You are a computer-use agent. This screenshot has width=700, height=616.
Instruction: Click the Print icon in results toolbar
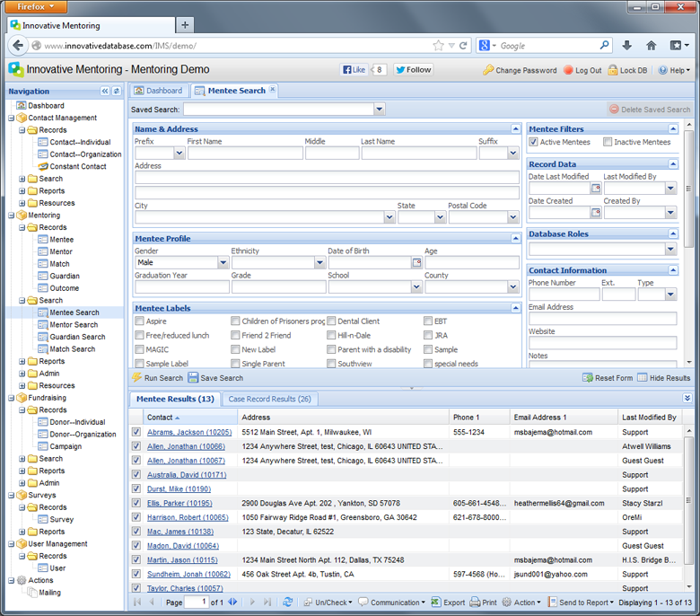coord(475,603)
